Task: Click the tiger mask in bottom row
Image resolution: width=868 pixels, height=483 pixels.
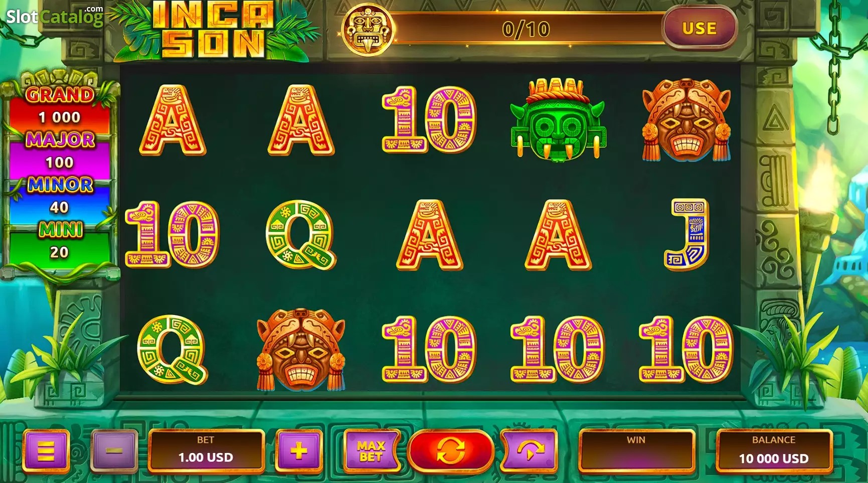Action: click(301, 350)
